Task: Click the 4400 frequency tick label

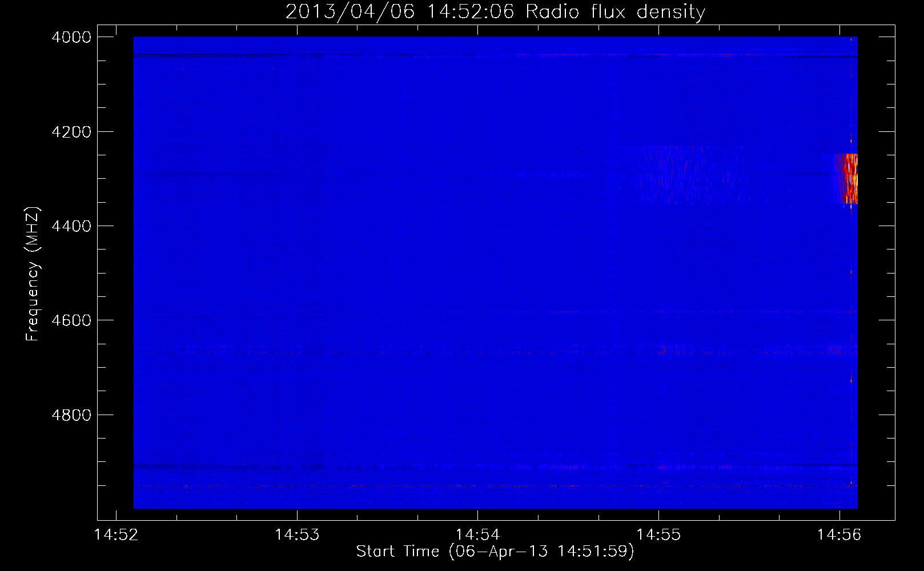Action: coord(71,226)
